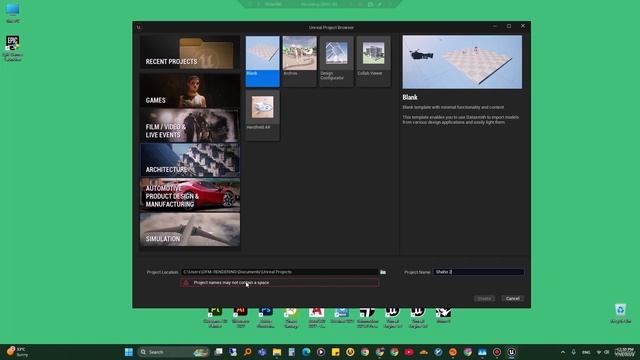Click the taskbar Search box
Viewport: 640px width, 360px height.
173,352
